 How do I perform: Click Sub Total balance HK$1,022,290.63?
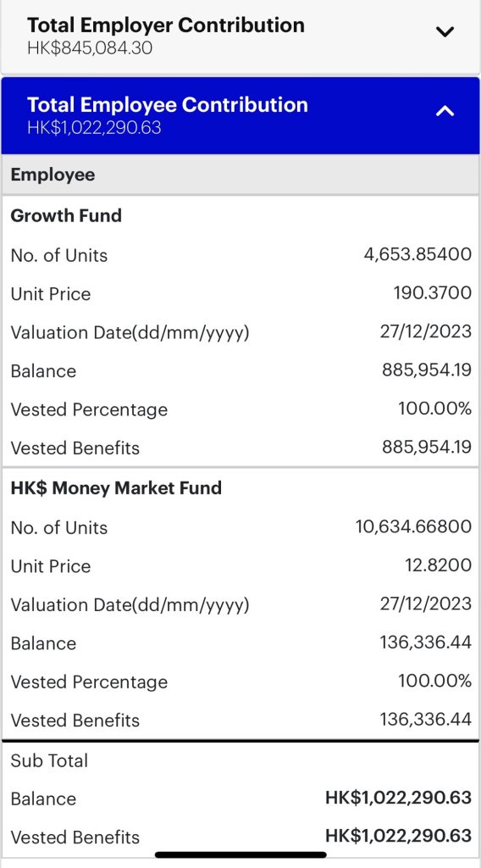pos(399,798)
